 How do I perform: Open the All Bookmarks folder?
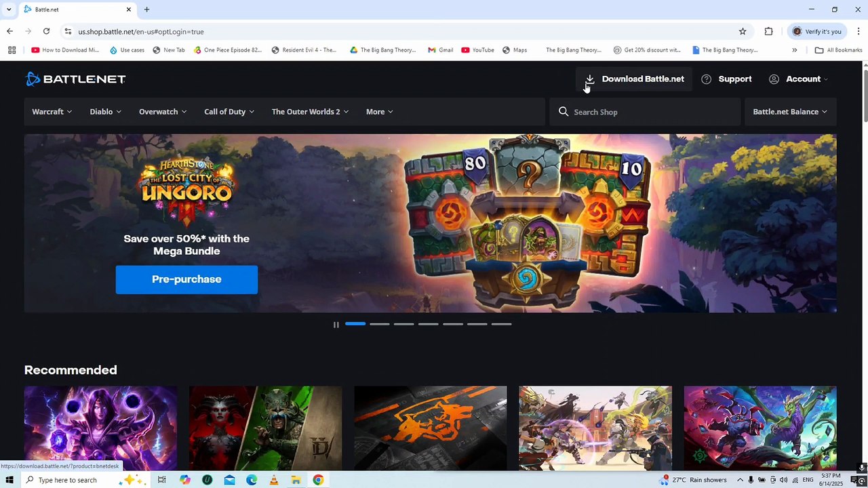[838, 50]
